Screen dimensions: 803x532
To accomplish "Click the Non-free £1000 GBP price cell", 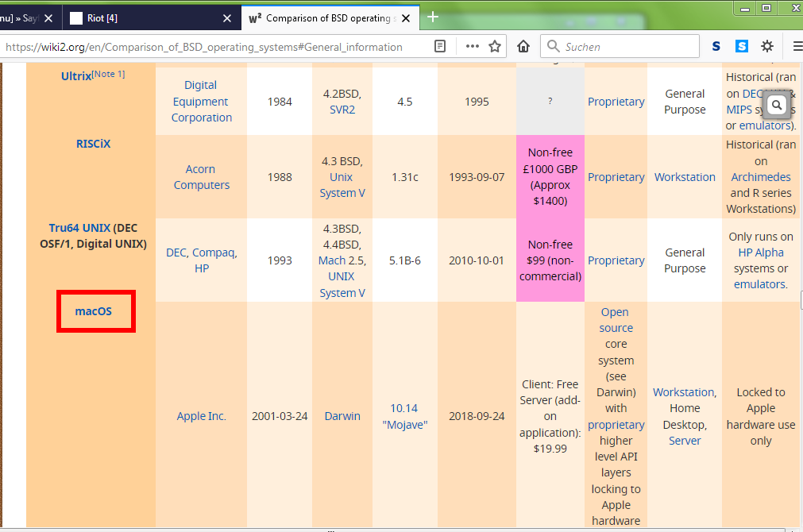I will click(550, 177).
